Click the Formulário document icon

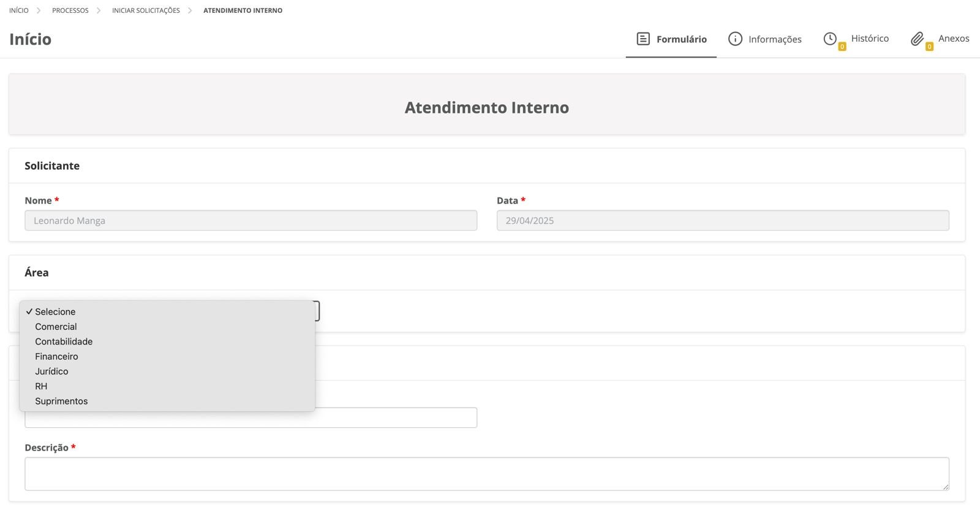[x=643, y=39]
